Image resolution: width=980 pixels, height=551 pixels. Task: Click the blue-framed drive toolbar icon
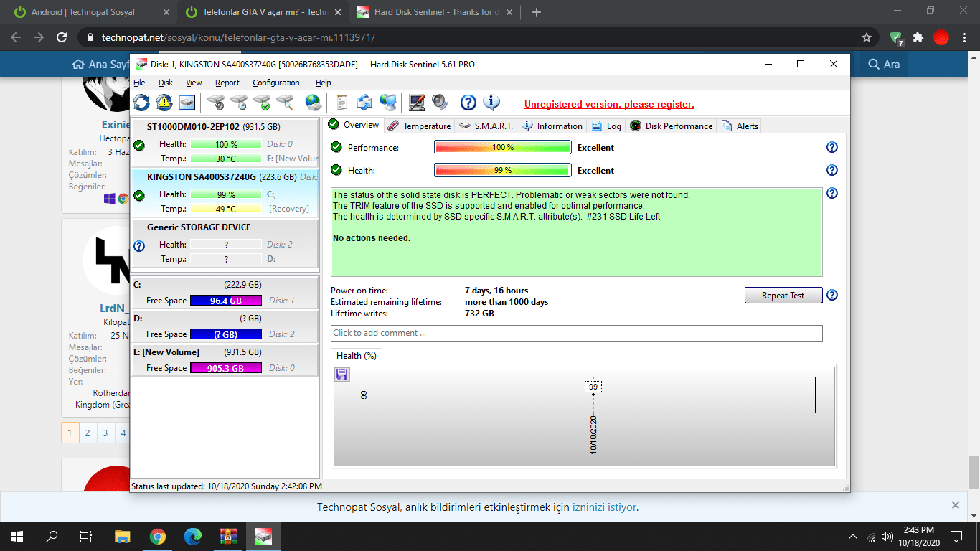tap(187, 103)
